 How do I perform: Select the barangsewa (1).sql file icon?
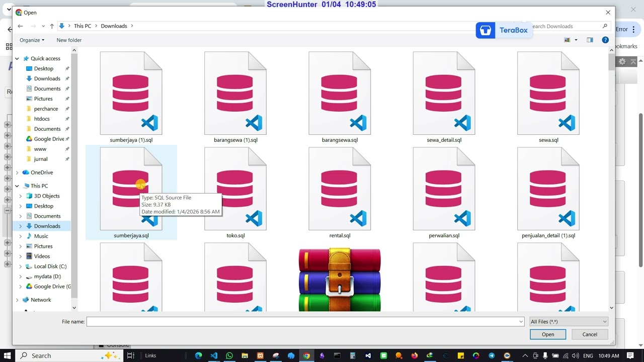(235, 93)
